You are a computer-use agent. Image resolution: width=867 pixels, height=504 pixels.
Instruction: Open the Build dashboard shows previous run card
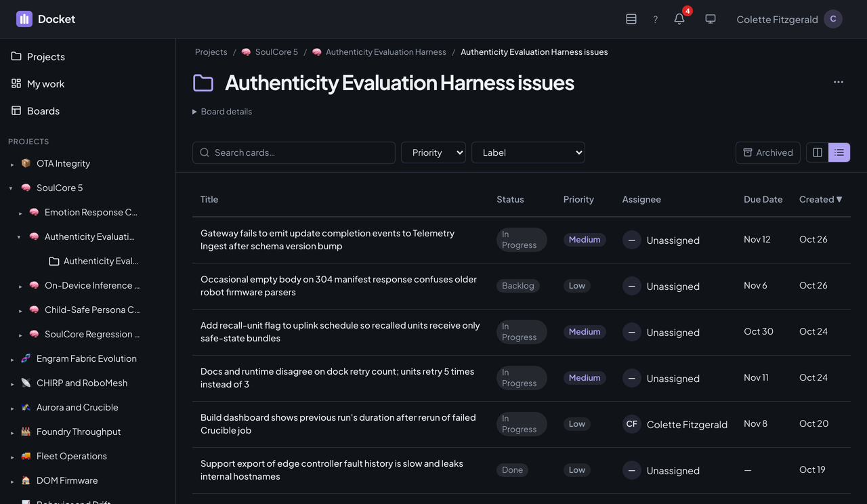pos(338,424)
